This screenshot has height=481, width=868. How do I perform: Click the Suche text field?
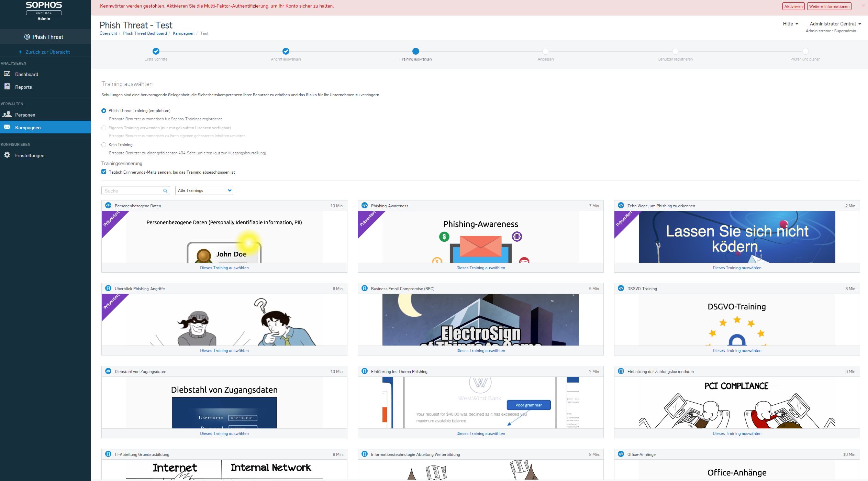point(132,191)
